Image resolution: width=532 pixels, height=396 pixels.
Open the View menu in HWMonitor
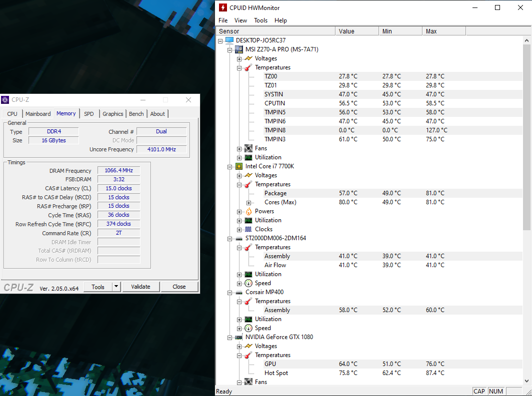click(x=240, y=20)
